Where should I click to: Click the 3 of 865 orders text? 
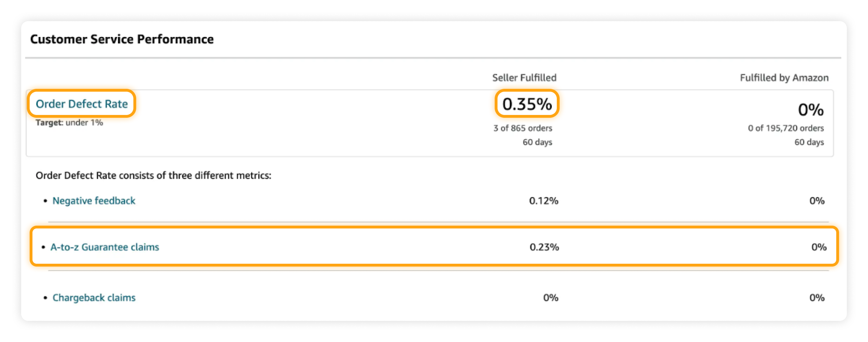coord(523,128)
